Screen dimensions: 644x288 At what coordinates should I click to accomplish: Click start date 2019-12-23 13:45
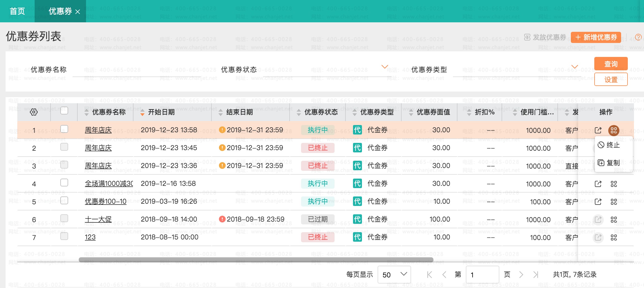169,148
